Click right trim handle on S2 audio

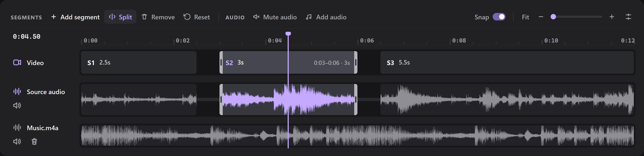point(356,99)
